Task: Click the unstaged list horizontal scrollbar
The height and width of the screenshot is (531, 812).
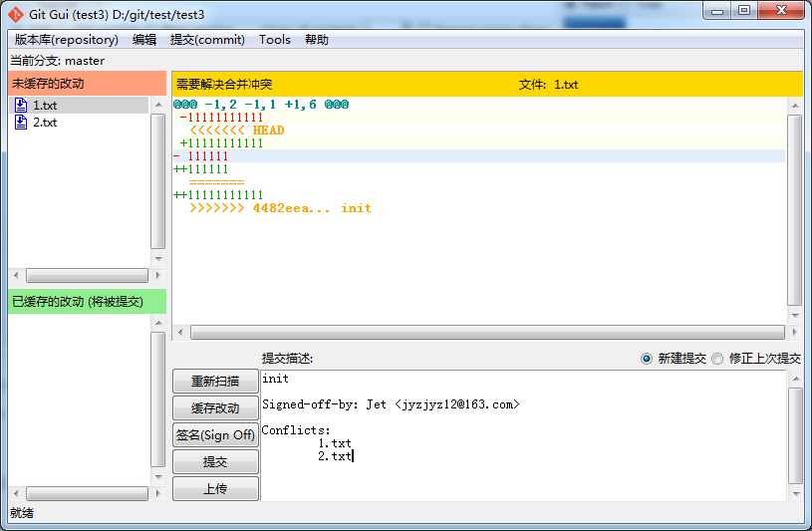Action: pos(87,276)
